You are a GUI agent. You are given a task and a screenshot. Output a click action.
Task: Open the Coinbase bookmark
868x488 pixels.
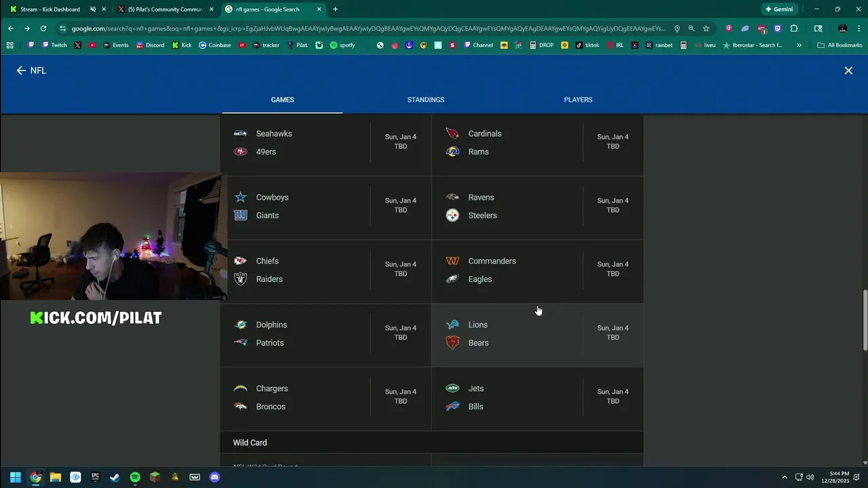point(214,45)
